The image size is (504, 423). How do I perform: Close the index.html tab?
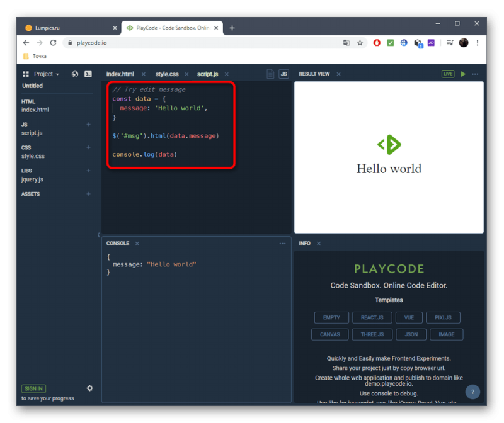(x=144, y=74)
